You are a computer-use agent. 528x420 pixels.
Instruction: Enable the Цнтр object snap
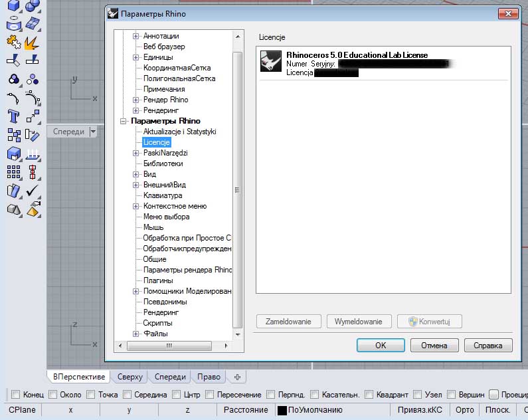click(x=176, y=394)
